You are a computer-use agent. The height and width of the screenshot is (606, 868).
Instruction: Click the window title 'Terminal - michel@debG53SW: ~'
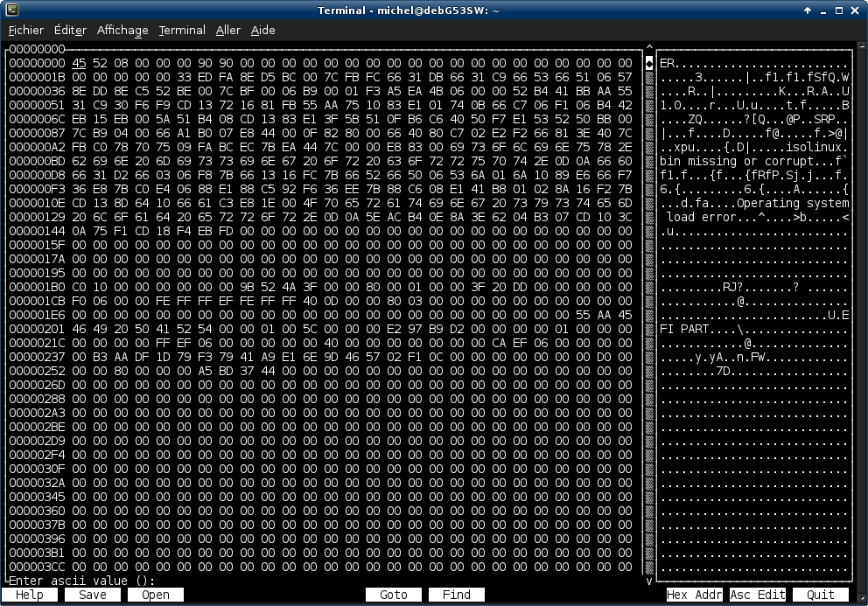tap(408, 10)
